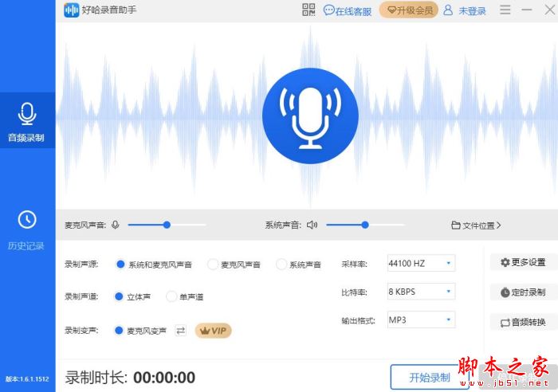Click the 采样率 label
This screenshot has height=392, width=558.
(354, 264)
